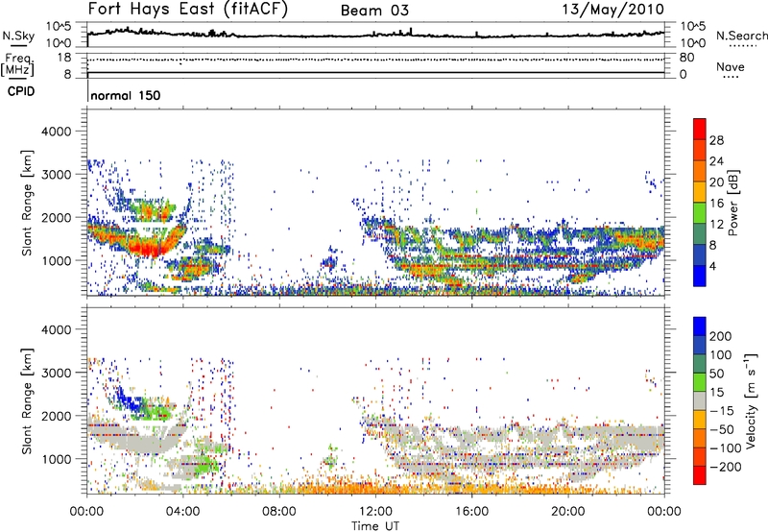768x532 pixels.
Task: Click the "18" frequency tick label
Action: coord(64,58)
